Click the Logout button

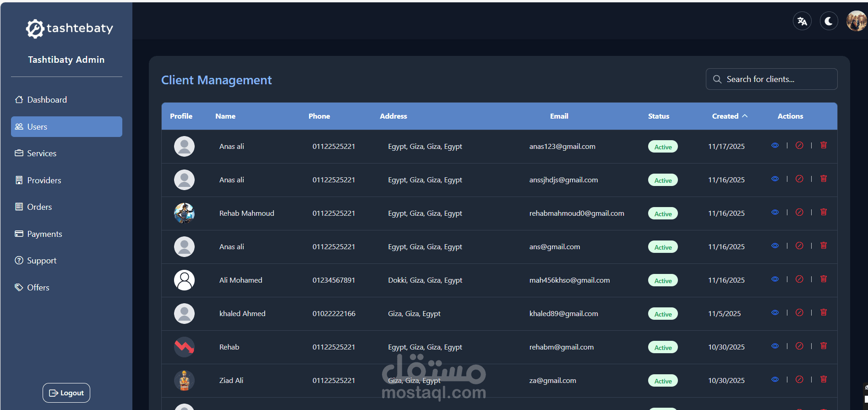point(66,393)
